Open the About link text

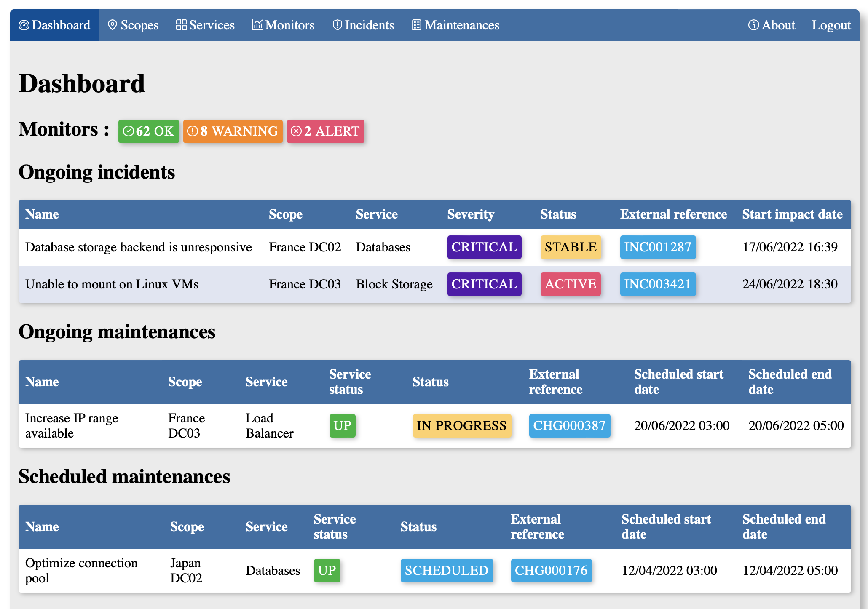(778, 25)
